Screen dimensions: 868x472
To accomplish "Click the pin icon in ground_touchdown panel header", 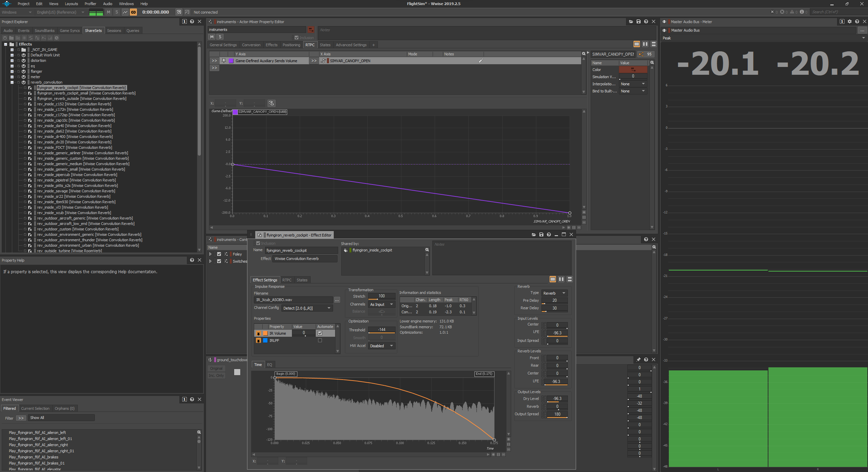I will pos(639,360).
